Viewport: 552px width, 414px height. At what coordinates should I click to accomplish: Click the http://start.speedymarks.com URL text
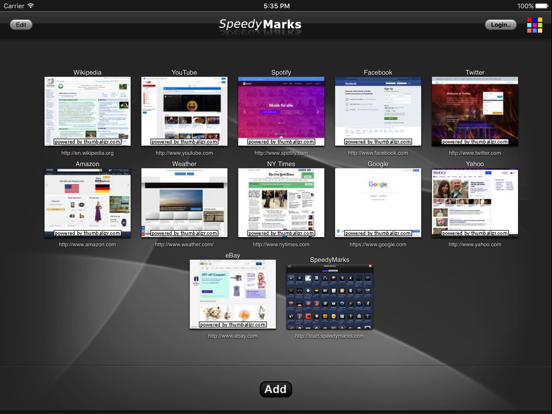tap(330, 336)
